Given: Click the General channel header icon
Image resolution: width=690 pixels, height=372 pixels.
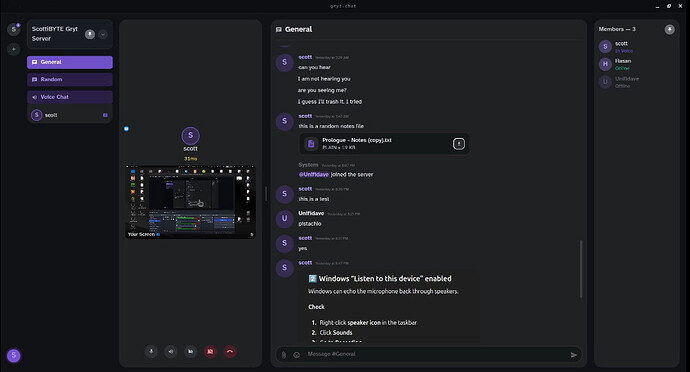Looking at the screenshot, I should (x=279, y=29).
